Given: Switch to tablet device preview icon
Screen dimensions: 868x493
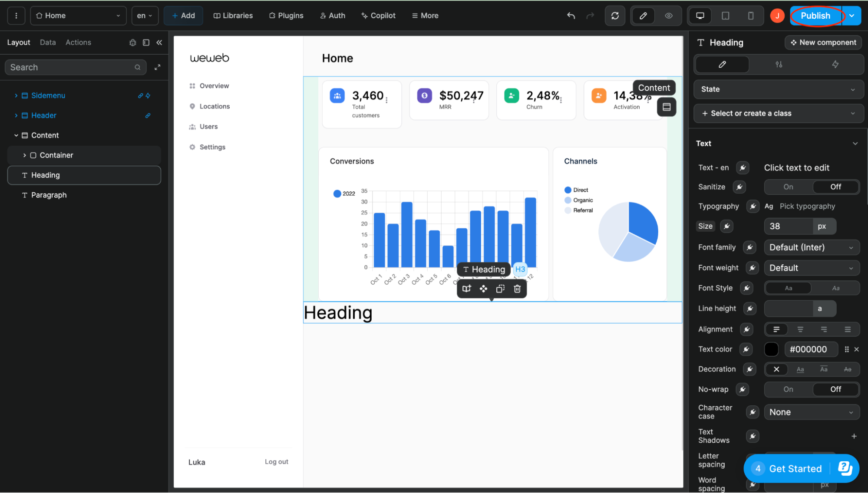Looking at the screenshot, I should coord(725,16).
